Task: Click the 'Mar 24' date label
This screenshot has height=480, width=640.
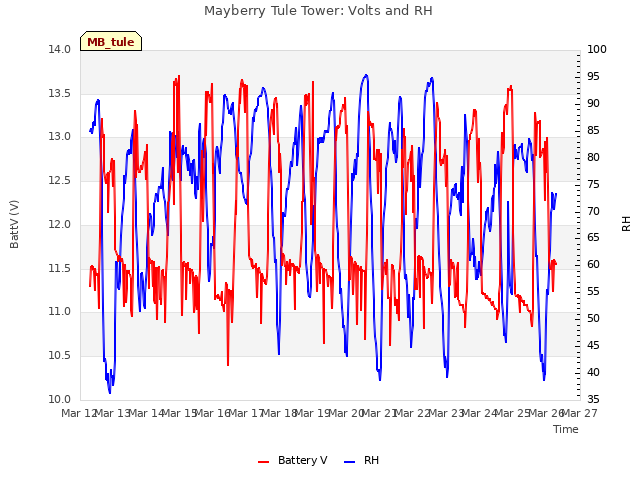Action: click(480, 413)
